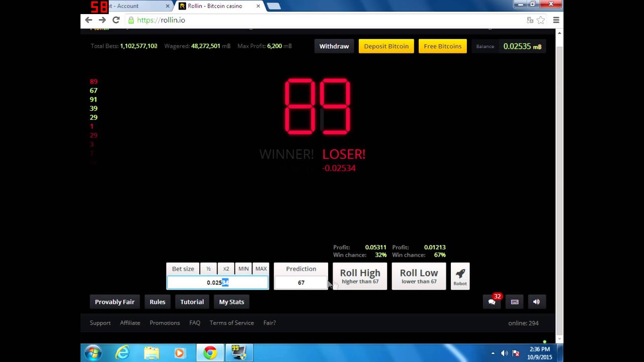644x362 pixels.
Task: Click the Prediction input showing 67
Action: [x=301, y=282]
